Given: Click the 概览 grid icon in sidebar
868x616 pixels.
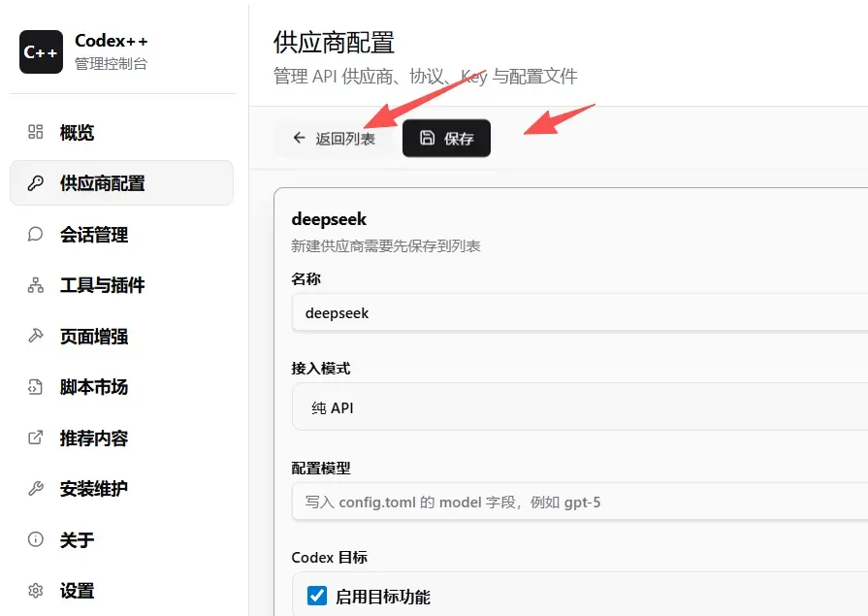Looking at the screenshot, I should 36,132.
